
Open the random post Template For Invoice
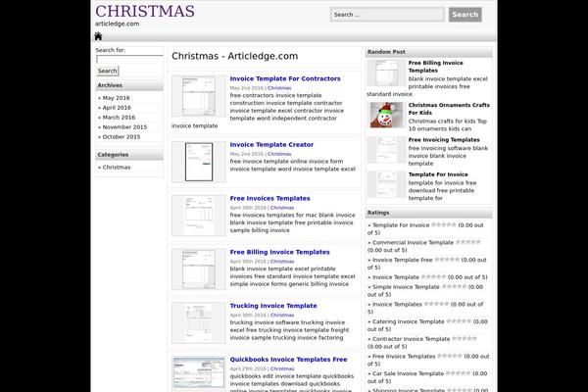438,174
